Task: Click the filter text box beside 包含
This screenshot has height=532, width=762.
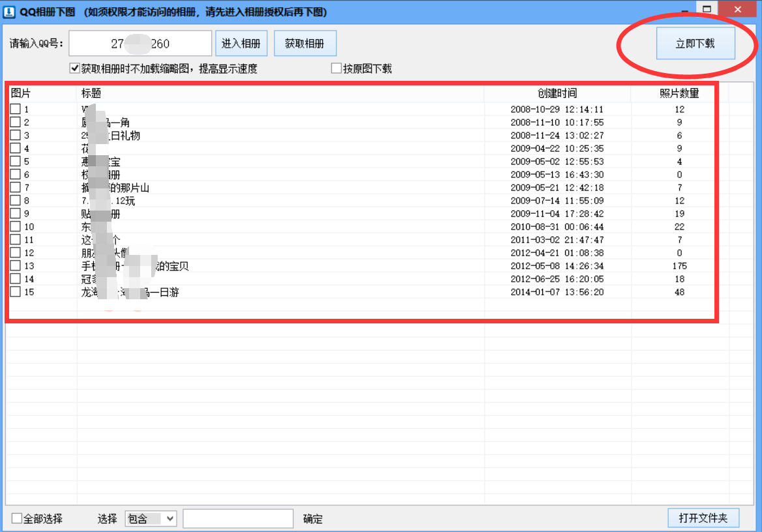Action: click(x=238, y=519)
